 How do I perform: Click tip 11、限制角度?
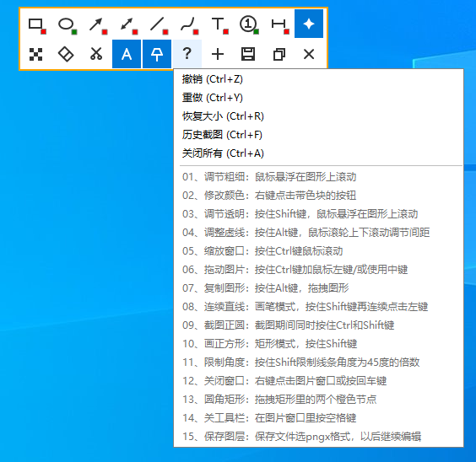point(318,362)
